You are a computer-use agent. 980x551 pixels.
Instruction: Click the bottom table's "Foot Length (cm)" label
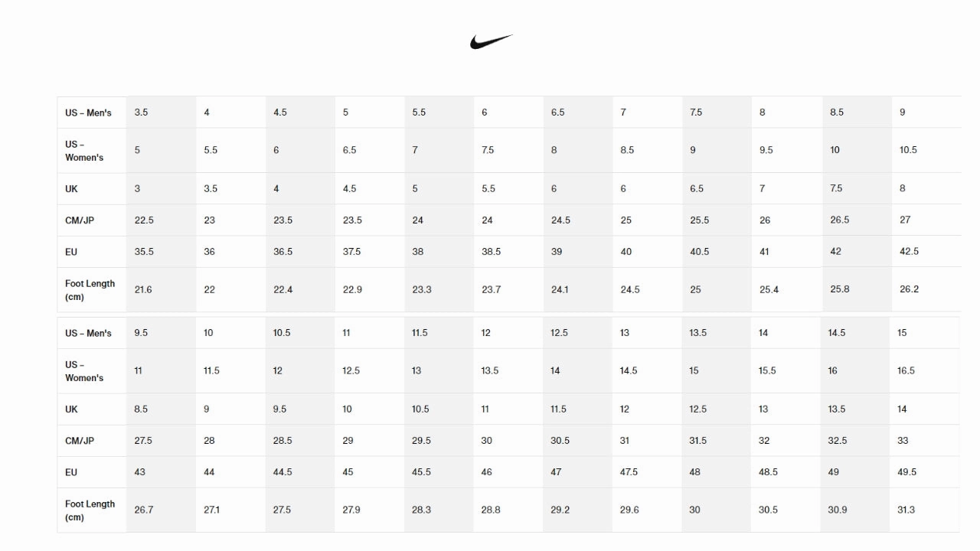point(90,510)
